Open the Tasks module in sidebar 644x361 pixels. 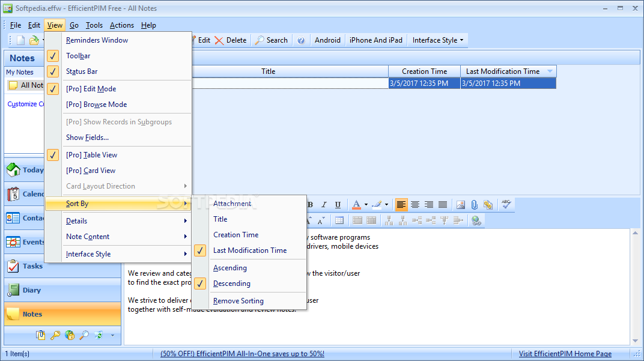click(x=62, y=266)
